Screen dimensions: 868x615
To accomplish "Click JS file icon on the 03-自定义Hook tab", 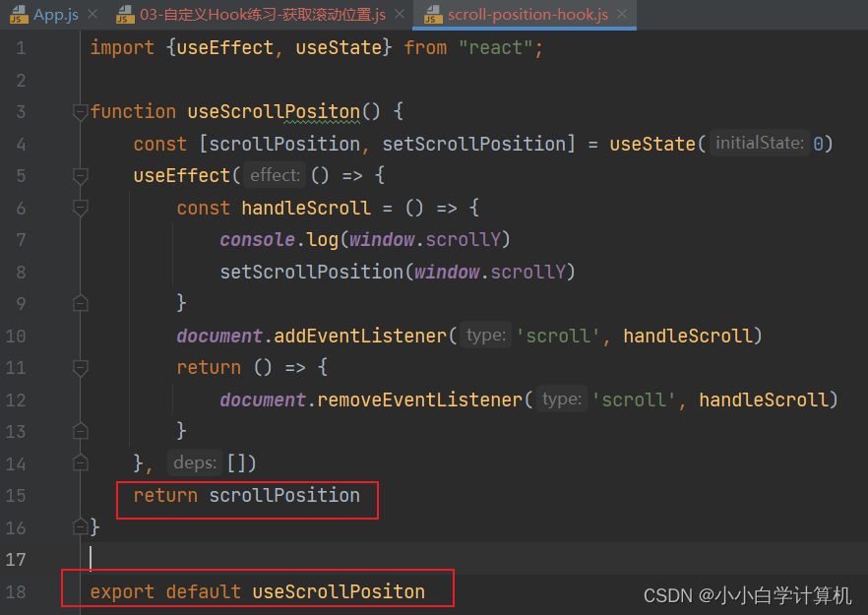I will 125,15.
